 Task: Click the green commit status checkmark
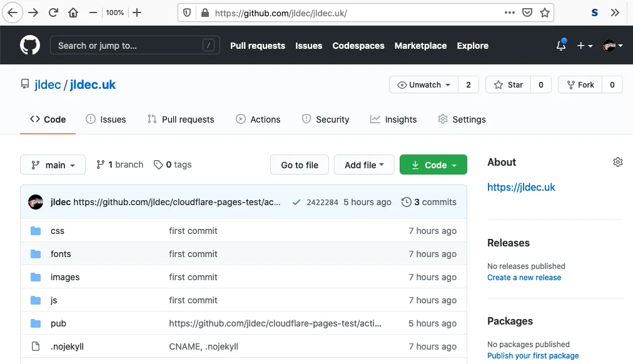(x=296, y=202)
